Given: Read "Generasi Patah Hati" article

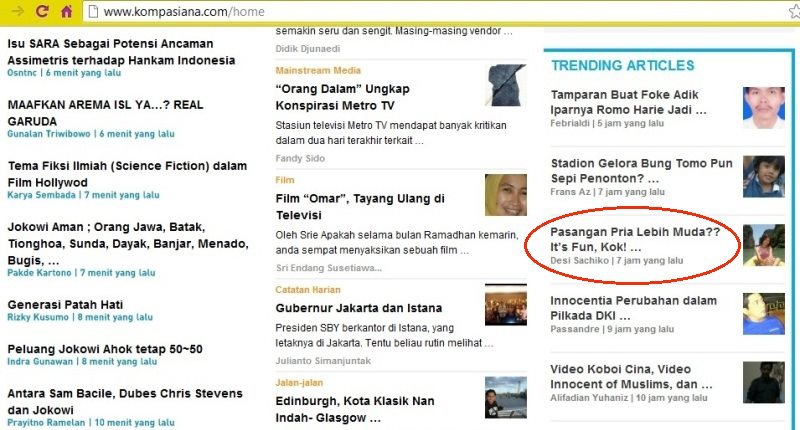Looking at the screenshot, I should 68,304.
